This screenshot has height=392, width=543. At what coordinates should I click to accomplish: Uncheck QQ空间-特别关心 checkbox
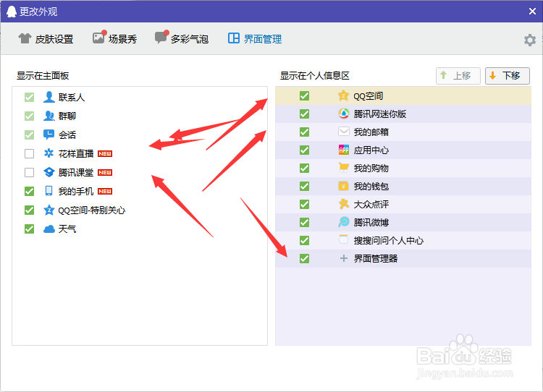pyautogui.click(x=29, y=210)
